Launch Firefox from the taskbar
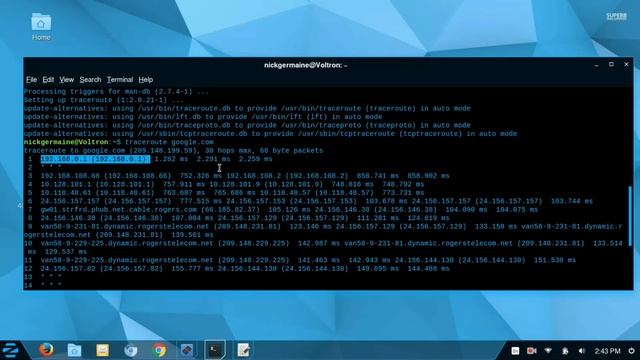 pos(46,350)
